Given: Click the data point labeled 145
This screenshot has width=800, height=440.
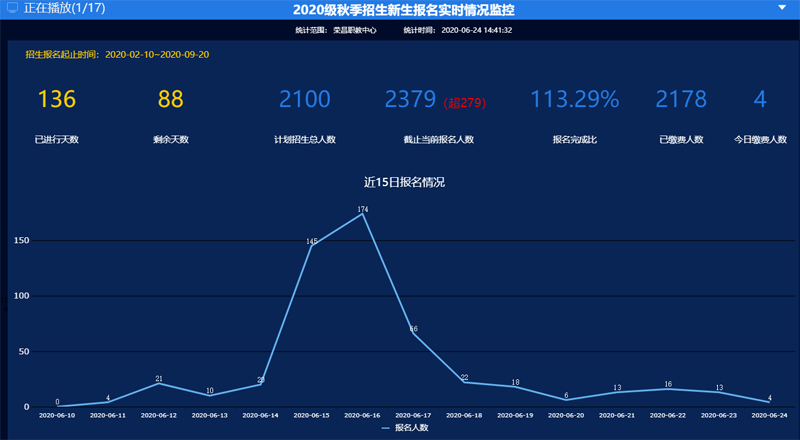Looking at the screenshot, I should (x=312, y=246).
